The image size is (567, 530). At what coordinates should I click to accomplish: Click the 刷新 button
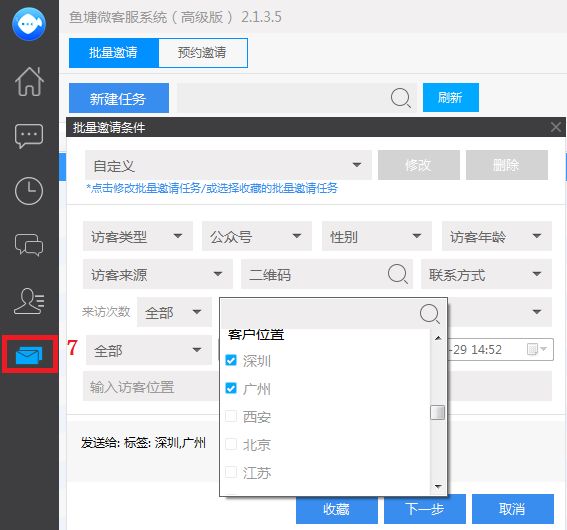click(x=451, y=98)
